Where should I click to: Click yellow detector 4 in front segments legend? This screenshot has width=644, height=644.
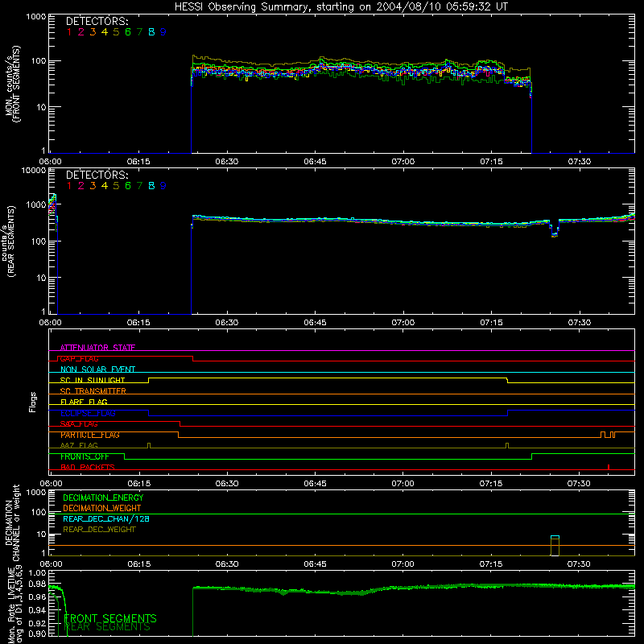tap(105, 32)
